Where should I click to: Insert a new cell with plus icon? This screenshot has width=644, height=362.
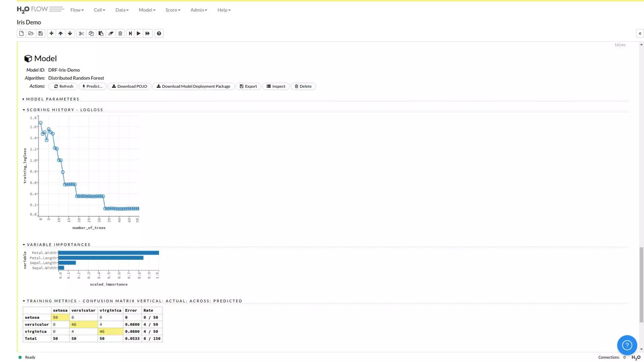[51, 33]
